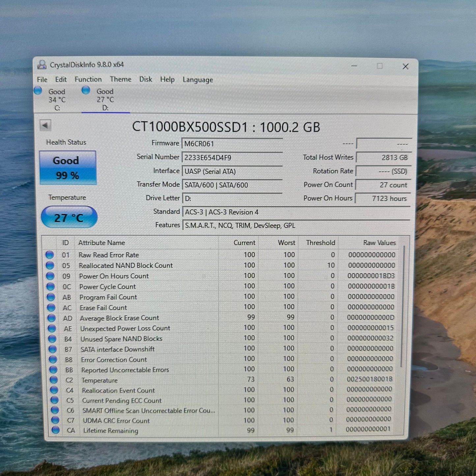Image resolution: width=476 pixels, height=476 pixels.
Task: Open the Language menu
Action: 198,80
